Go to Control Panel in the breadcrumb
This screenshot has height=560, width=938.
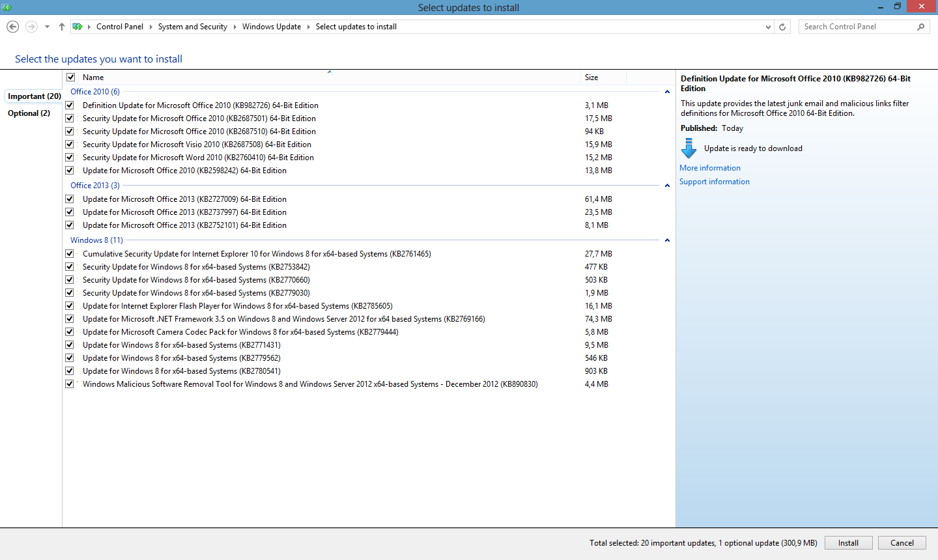(120, 27)
